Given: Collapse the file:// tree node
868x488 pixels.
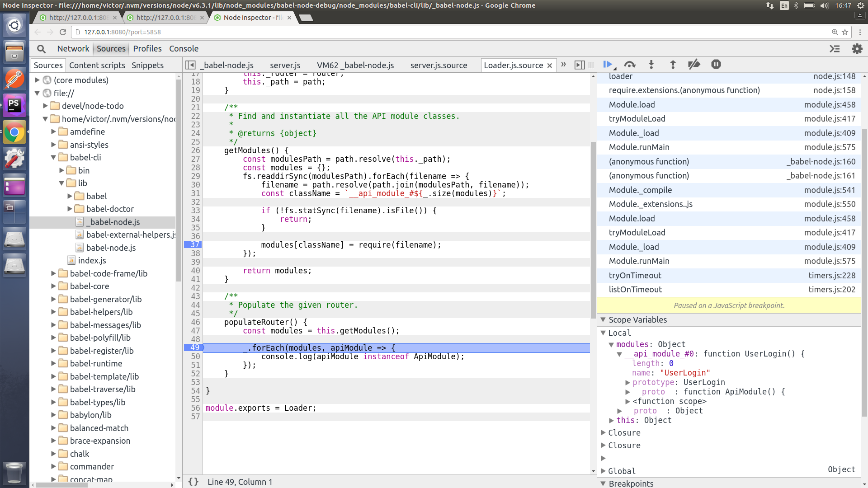Looking at the screenshot, I should (x=37, y=93).
